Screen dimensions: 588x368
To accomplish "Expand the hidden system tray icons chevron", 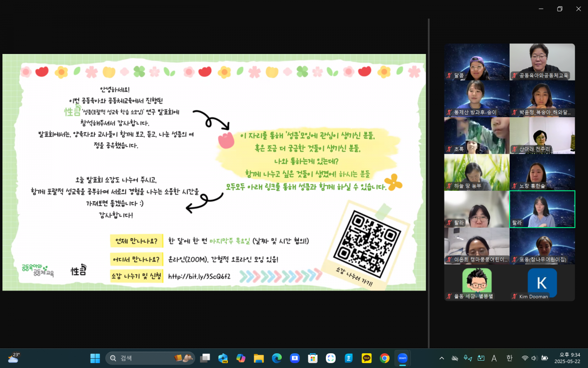I will 441,358.
